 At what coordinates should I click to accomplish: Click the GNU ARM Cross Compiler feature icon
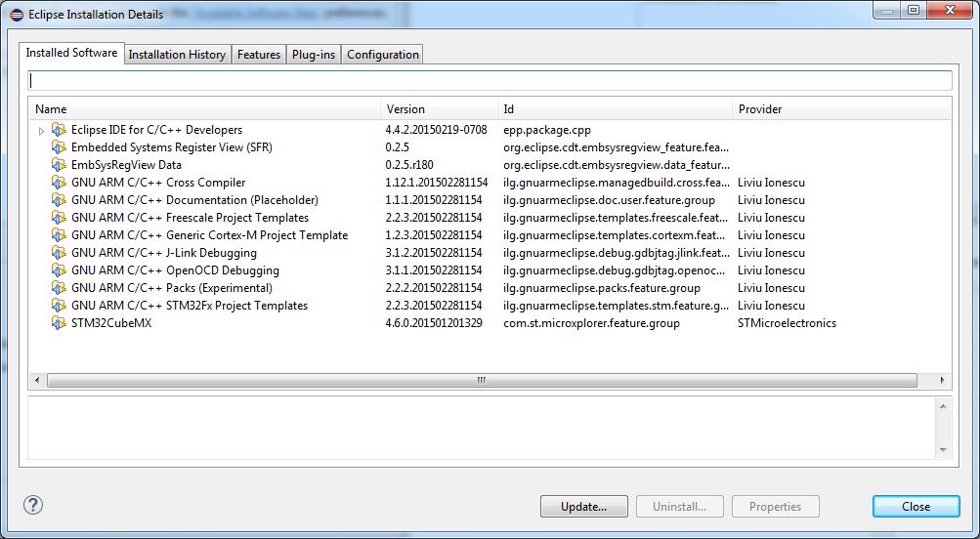coord(59,183)
